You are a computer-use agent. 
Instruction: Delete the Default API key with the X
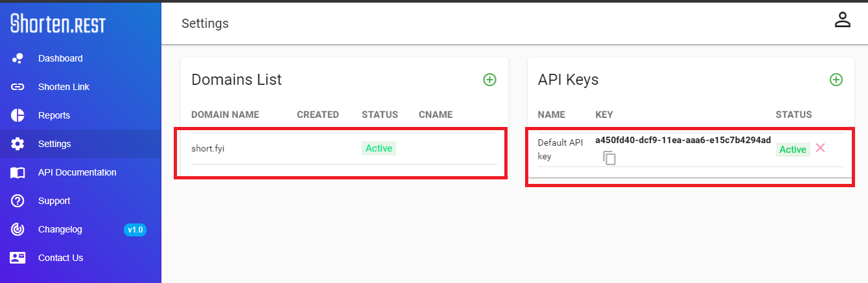point(820,148)
